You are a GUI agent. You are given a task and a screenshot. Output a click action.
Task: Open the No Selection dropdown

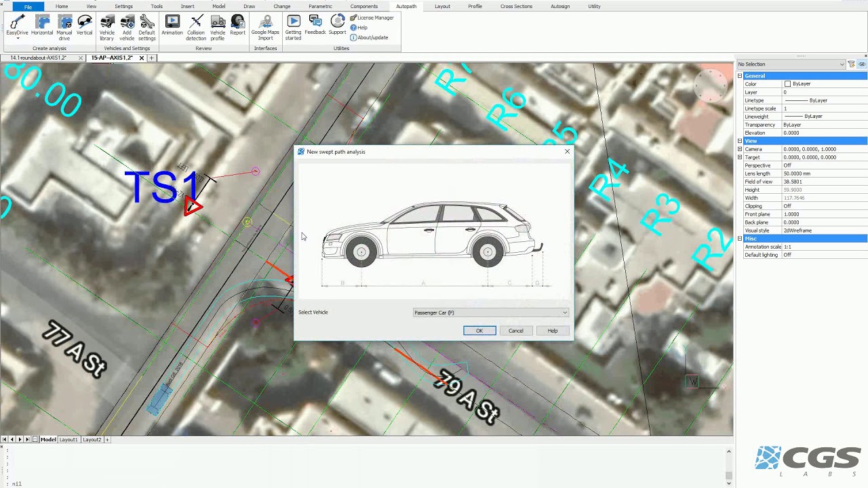click(x=791, y=64)
